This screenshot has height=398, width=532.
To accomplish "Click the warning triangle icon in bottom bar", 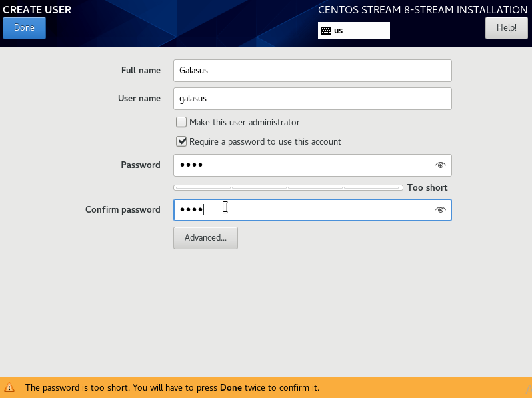I will click(x=9, y=387).
